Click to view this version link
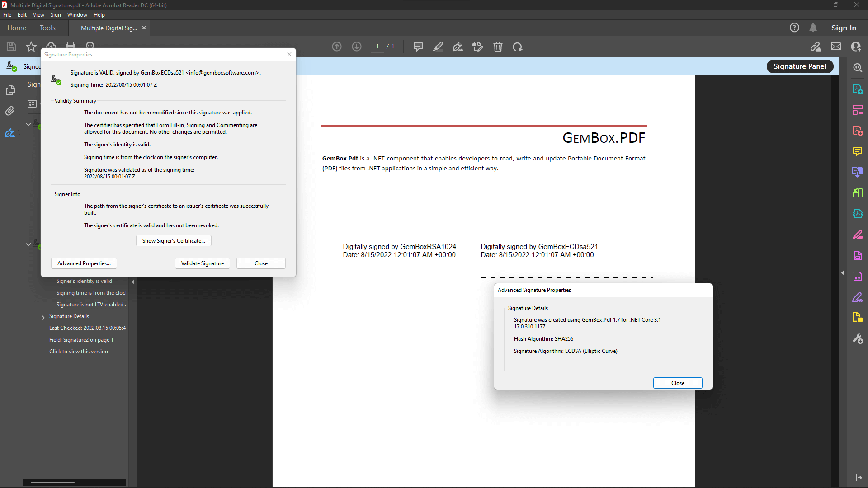868x488 pixels. click(x=79, y=351)
